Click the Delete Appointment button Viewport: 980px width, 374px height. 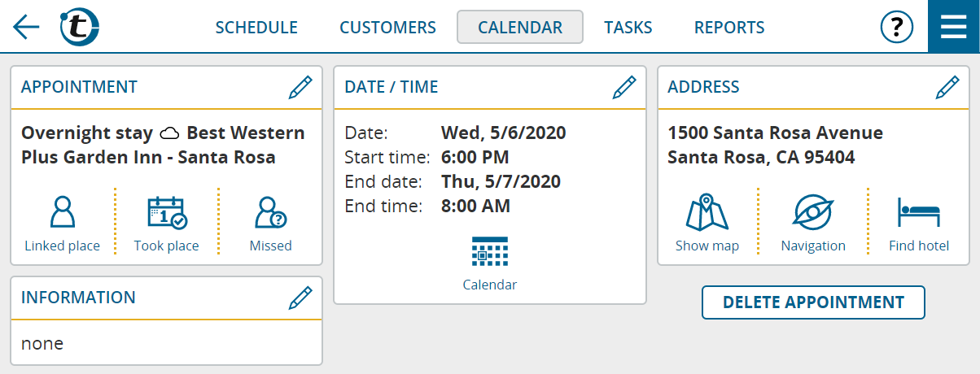(814, 302)
